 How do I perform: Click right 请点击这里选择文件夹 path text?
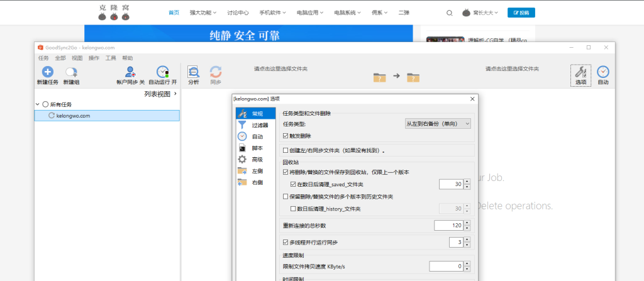512,69
